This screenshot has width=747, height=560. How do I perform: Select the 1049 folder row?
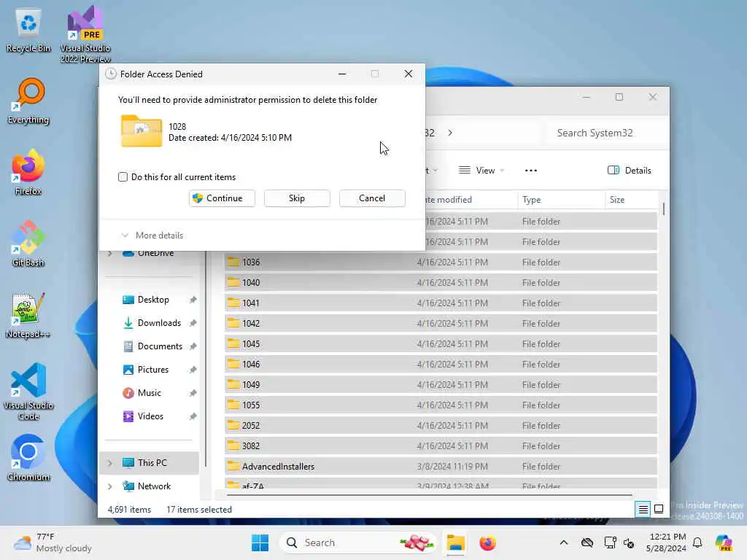click(441, 385)
